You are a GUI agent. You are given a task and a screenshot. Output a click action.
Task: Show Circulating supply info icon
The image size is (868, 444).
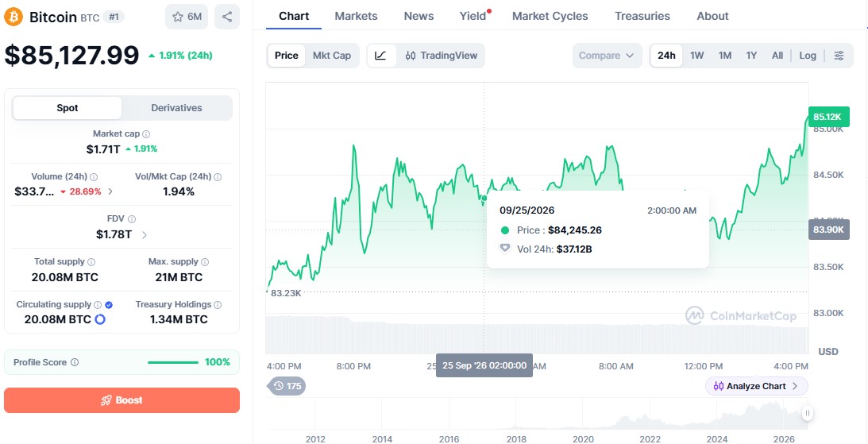[98, 304]
